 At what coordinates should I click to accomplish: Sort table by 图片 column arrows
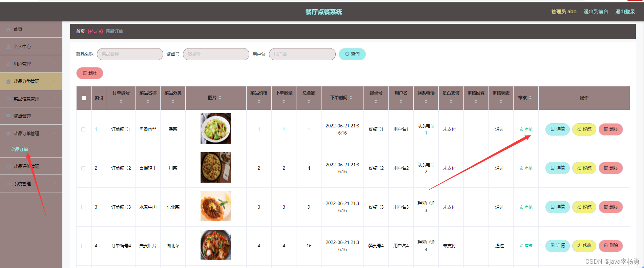[x=220, y=98]
